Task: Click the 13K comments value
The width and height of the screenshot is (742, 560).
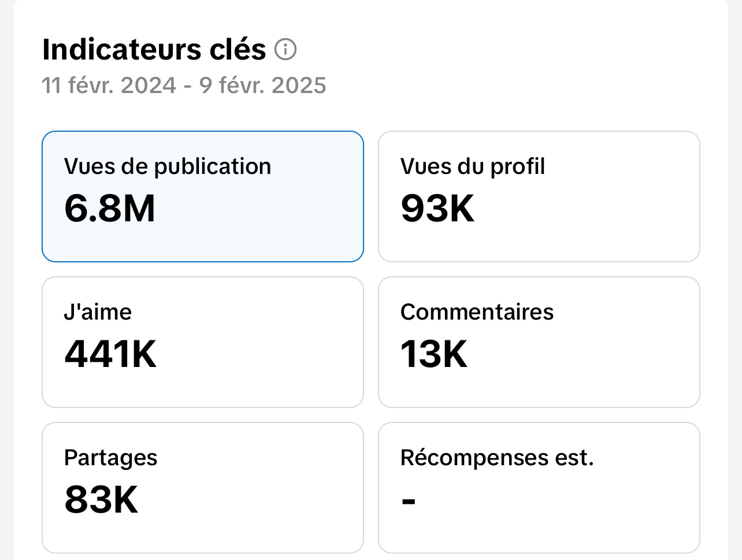Action: [434, 354]
